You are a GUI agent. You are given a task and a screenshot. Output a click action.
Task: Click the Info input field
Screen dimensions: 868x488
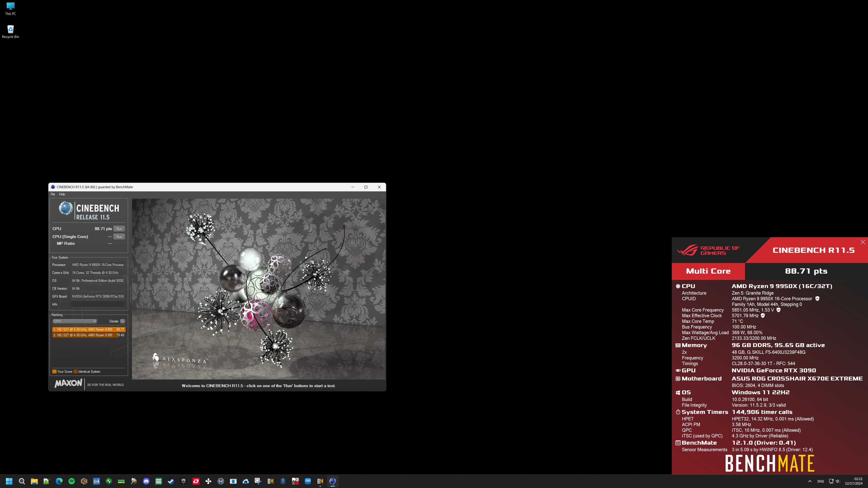coord(98,305)
